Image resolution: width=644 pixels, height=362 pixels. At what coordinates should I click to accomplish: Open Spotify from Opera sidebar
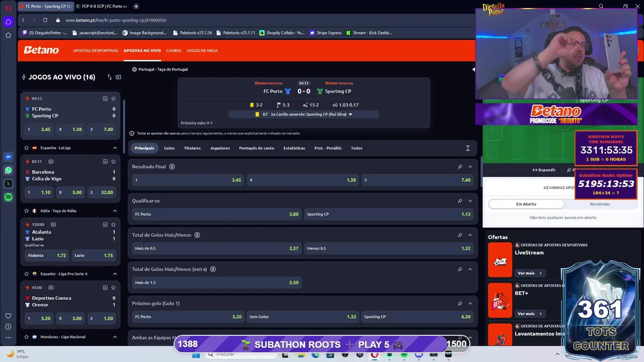[x=8, y=198]
